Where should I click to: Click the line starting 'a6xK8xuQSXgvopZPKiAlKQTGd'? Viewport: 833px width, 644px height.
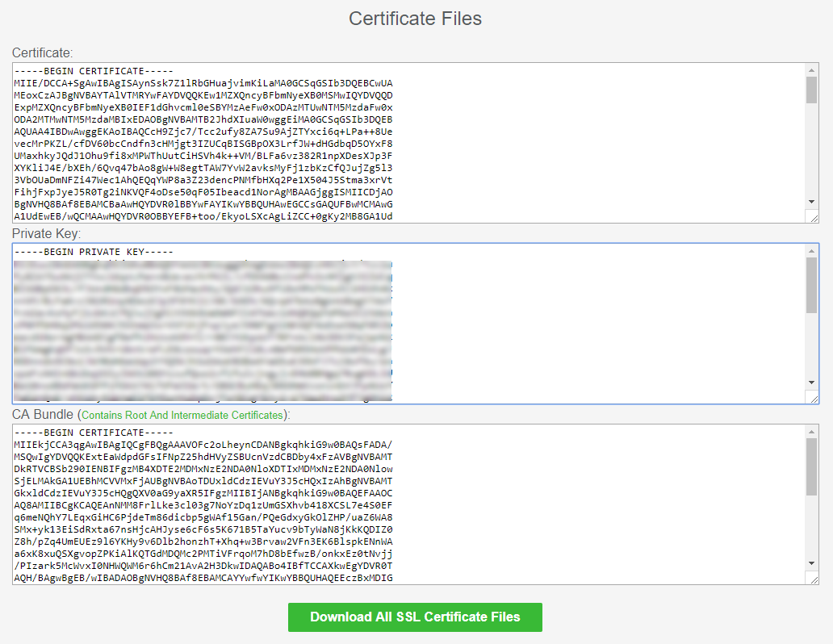pos(203,554)
